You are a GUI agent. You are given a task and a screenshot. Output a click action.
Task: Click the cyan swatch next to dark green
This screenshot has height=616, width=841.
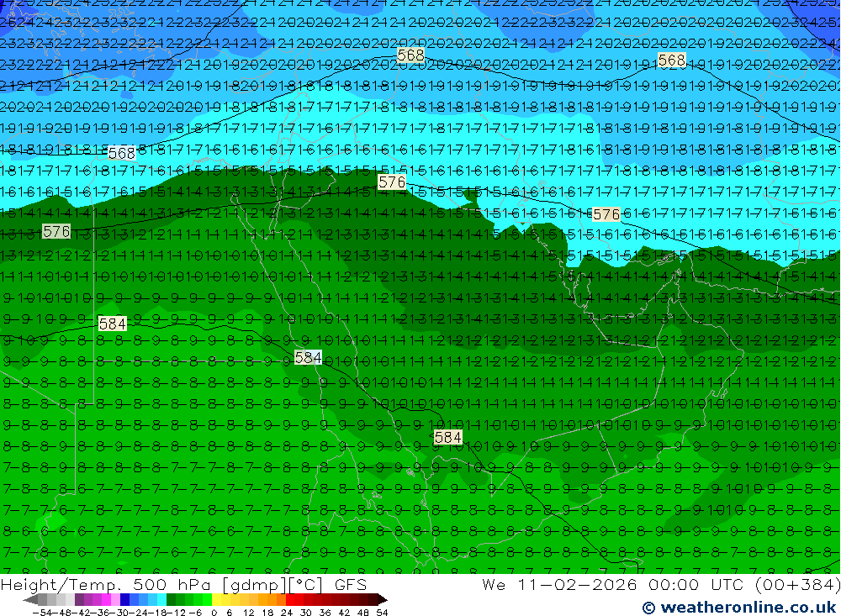161,600
